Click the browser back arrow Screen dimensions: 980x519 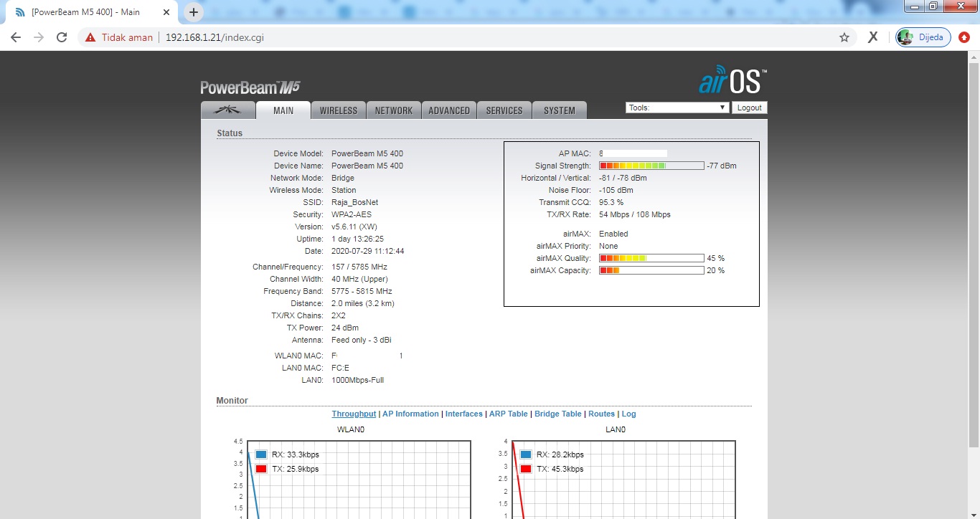16,37
